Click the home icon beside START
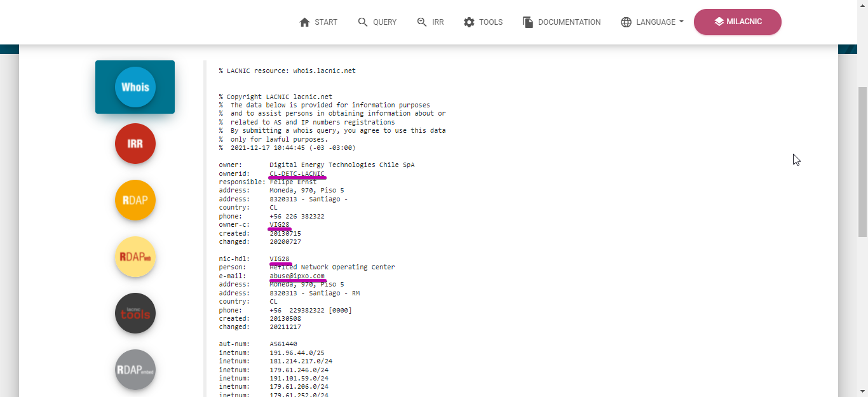868x397 pixels. (304, 22)
